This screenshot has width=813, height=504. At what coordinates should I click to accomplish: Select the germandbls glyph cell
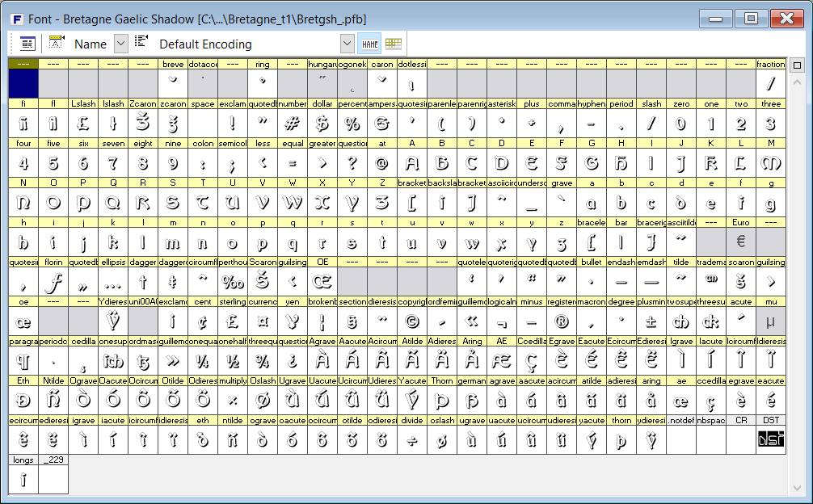(x=471, y=401)
